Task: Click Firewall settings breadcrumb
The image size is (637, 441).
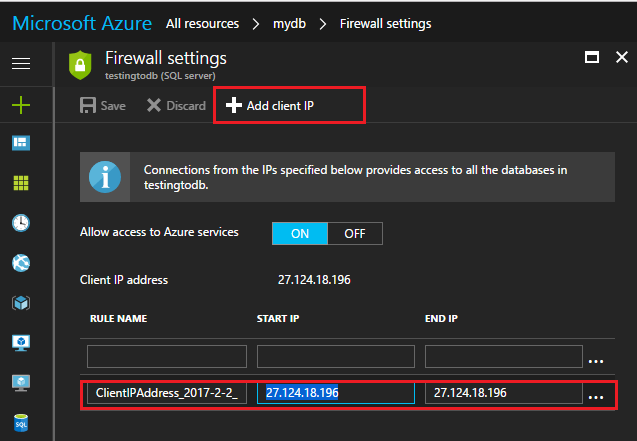Action: click(x=386, y=24)
